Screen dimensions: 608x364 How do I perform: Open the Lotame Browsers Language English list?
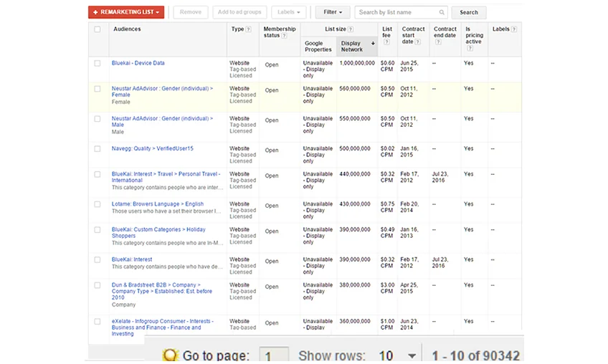(x=157, y=204)
